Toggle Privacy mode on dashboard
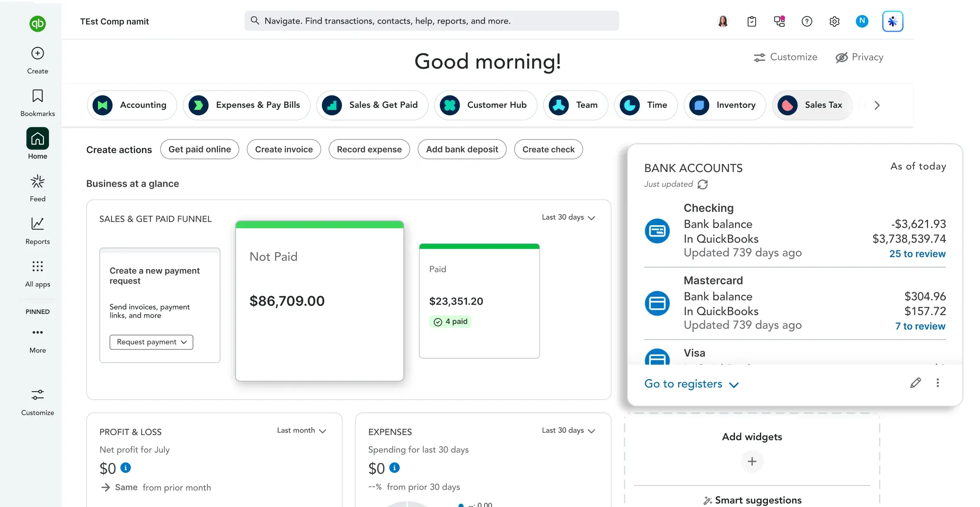 [859, 57]
